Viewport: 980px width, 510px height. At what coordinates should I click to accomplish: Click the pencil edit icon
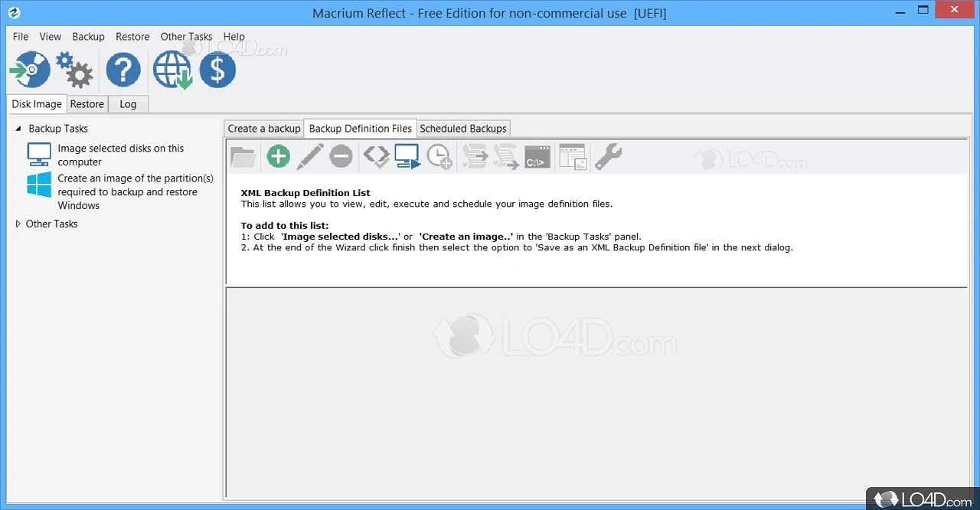point(310,156)
